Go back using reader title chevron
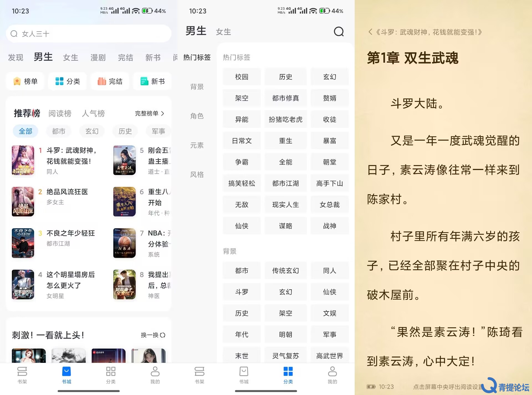This screenshot has width=532, height=395. tap(370, 32)
